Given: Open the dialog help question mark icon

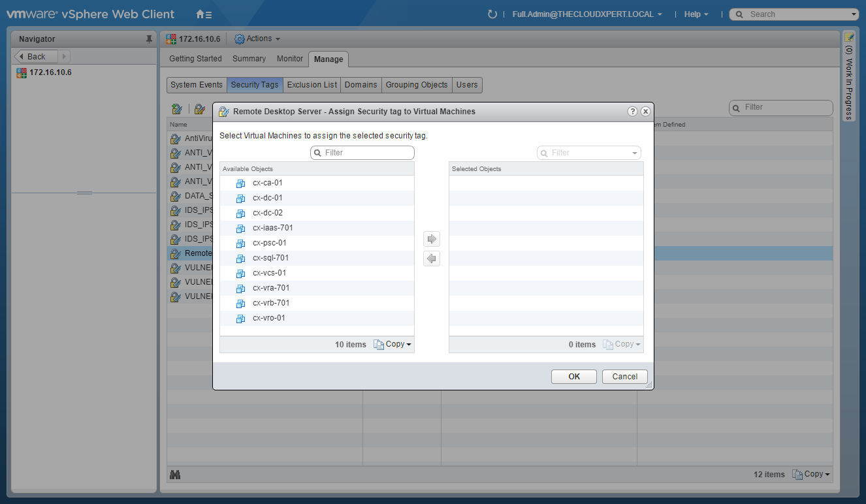Looking at the screenshot, I should (x=632, y=112).
